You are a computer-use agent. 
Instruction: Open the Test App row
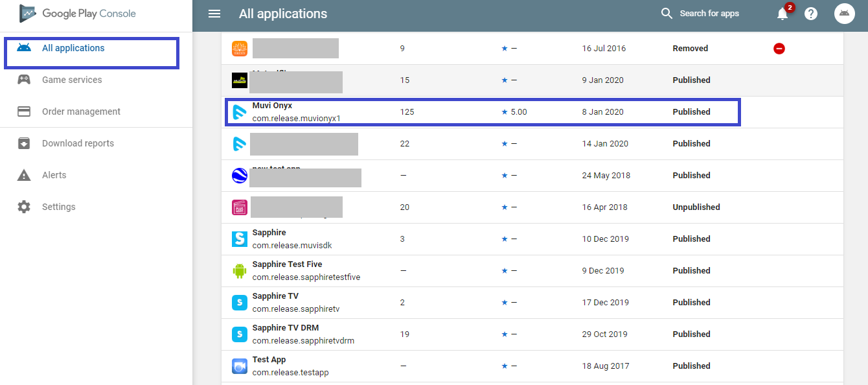click(x=532, y=366)
